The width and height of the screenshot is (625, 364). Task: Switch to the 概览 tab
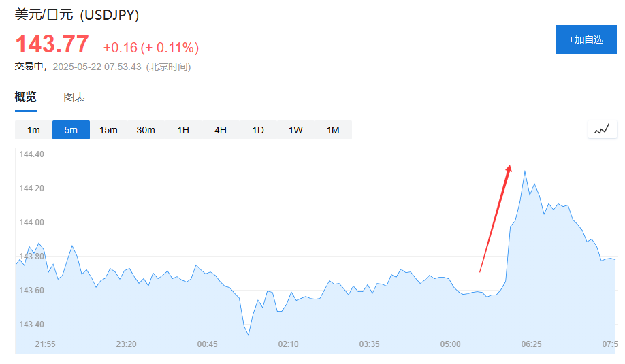[26, 97]
